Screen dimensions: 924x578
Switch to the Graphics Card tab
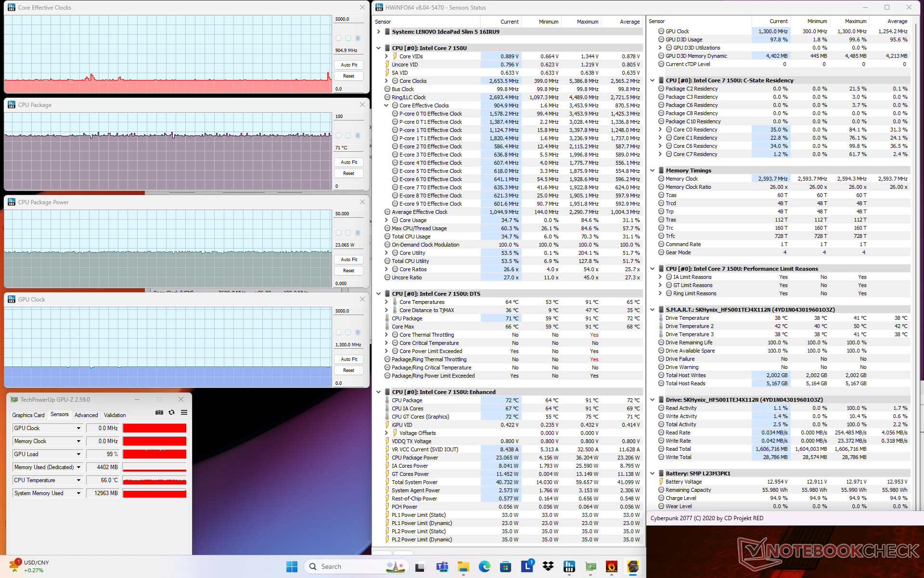point(28,415)
